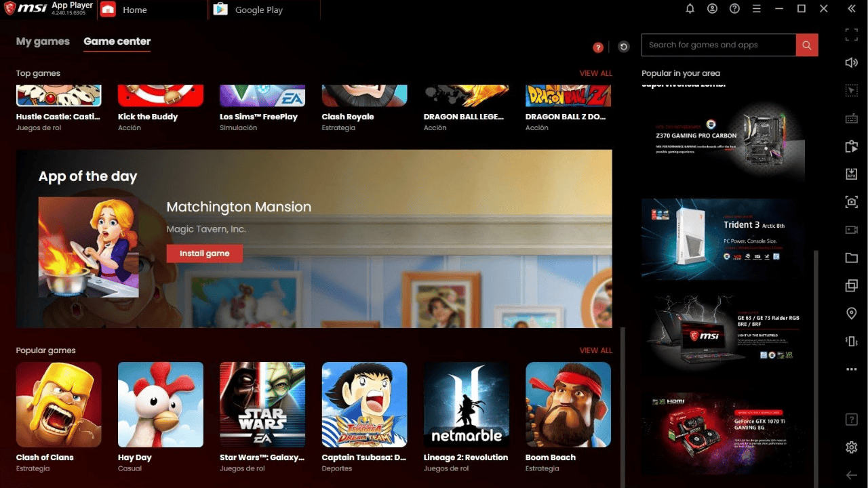Image resolution: width=868 pixels, height=488 pixels.
Task: Click the Install APK icon
Action: pyautogui.click(x=852, y=174)
